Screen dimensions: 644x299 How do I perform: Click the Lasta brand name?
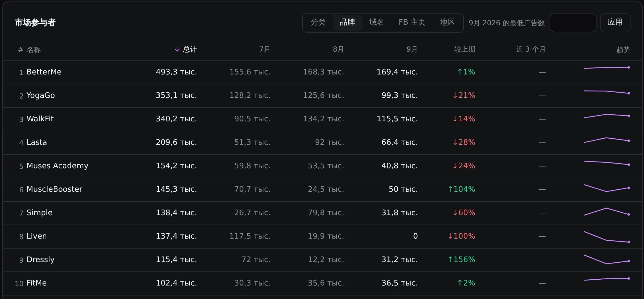tap(37, 142)
